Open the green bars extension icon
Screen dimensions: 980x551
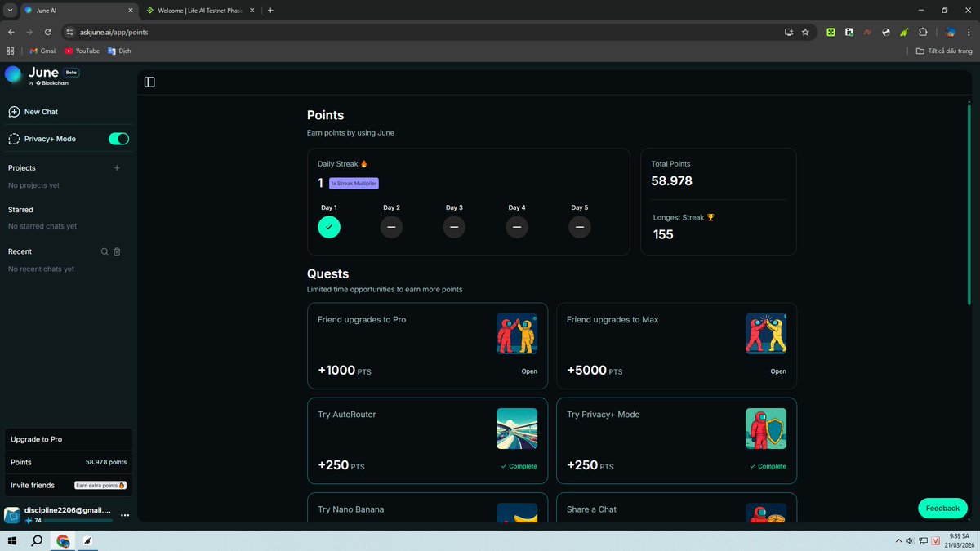(904, 32)
